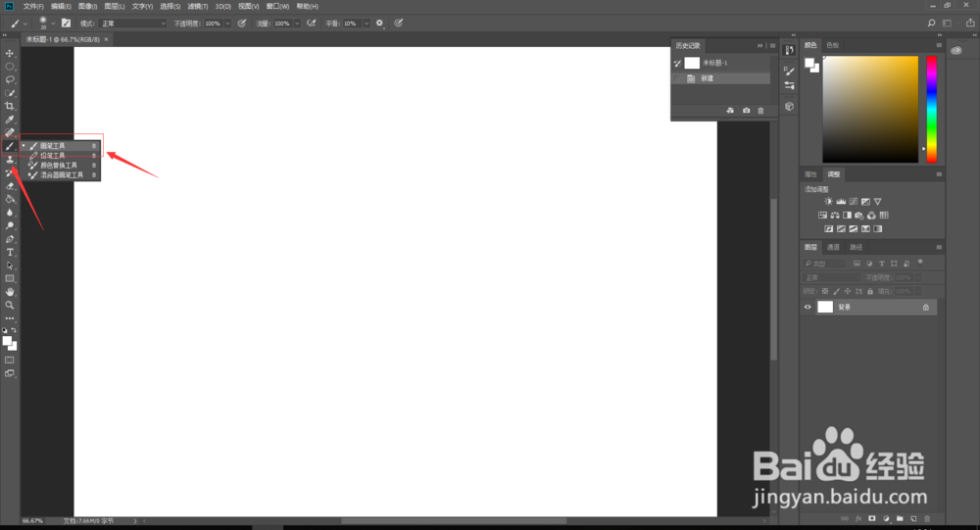Toggle lock all icon in Layers panel

(870, 291)
